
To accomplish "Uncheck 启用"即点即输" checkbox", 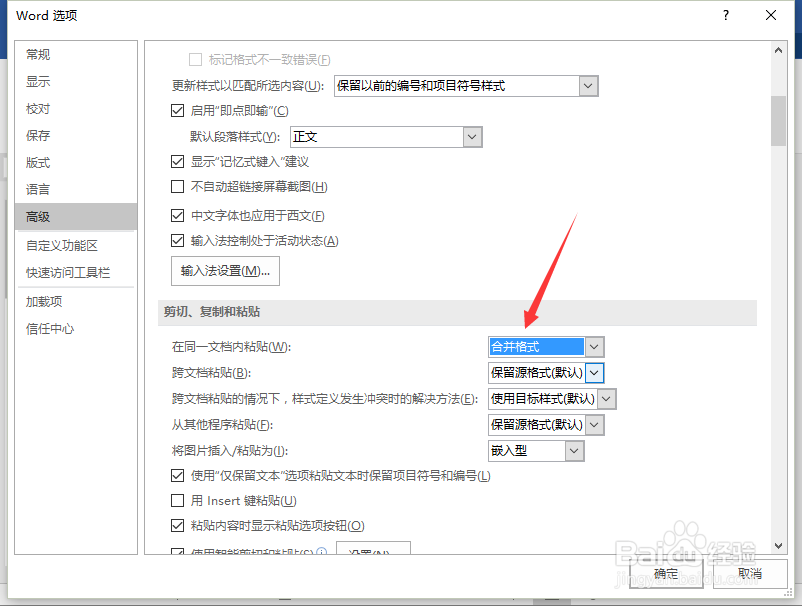I will tap(177, 110).
